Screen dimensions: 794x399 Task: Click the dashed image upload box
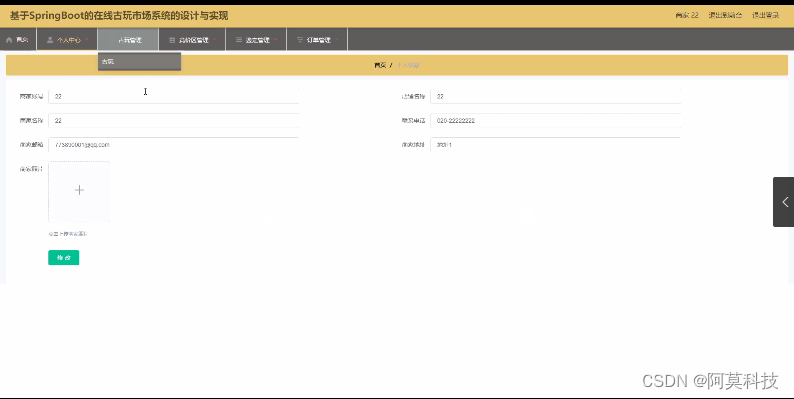[x=79, y=192]
